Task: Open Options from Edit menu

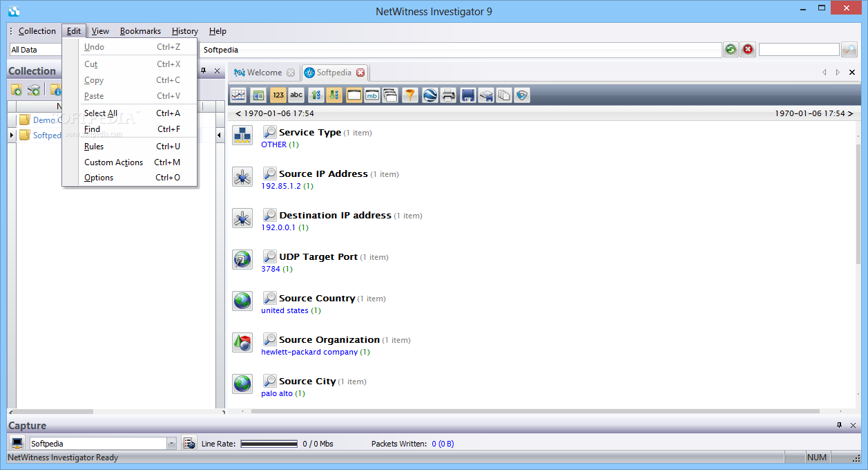Action: (130, 178)
